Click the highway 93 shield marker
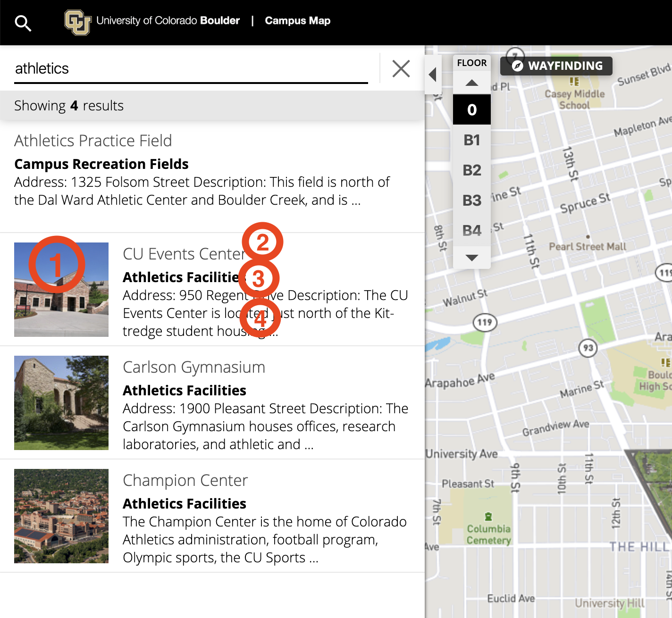The width and height of the screenshot is (672, 618). pos(588,348)
